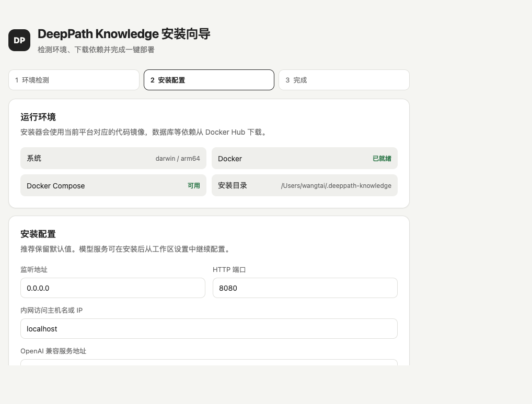Click the 推荐保留默认值 description text
The width and height of the screenshot is (532, 404).
click(126, 249)
